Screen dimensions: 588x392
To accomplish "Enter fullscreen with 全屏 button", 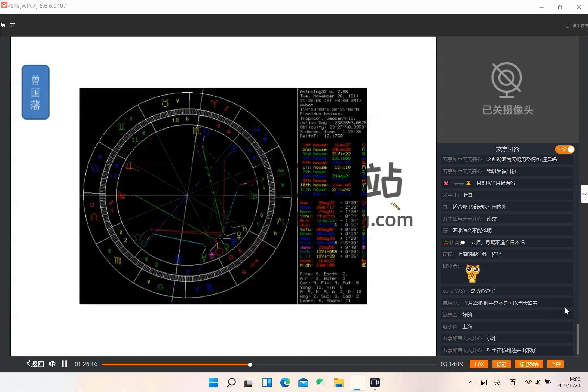I will click(555, 364).
